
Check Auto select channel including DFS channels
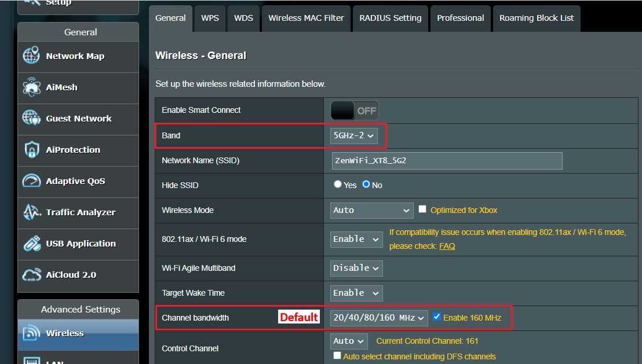(x=337, y=356)
